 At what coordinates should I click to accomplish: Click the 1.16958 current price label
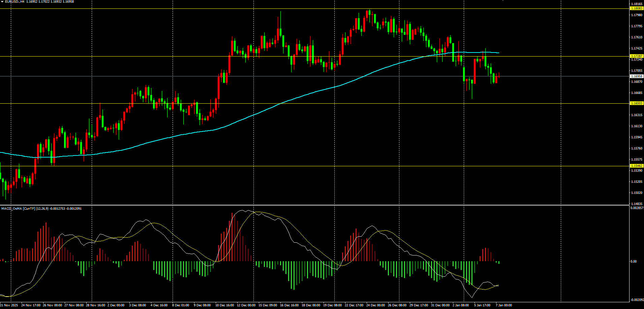(636, 76)
